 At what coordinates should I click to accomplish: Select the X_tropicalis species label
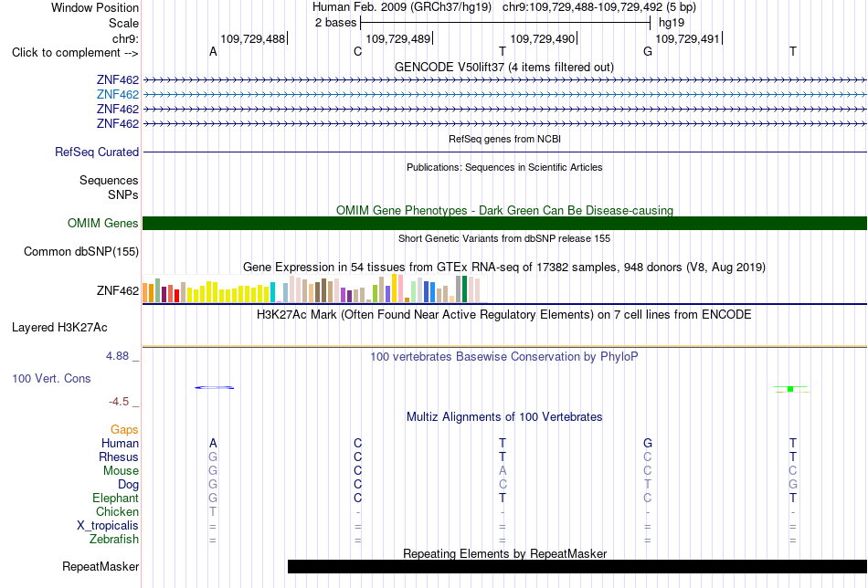coord(108,526)
